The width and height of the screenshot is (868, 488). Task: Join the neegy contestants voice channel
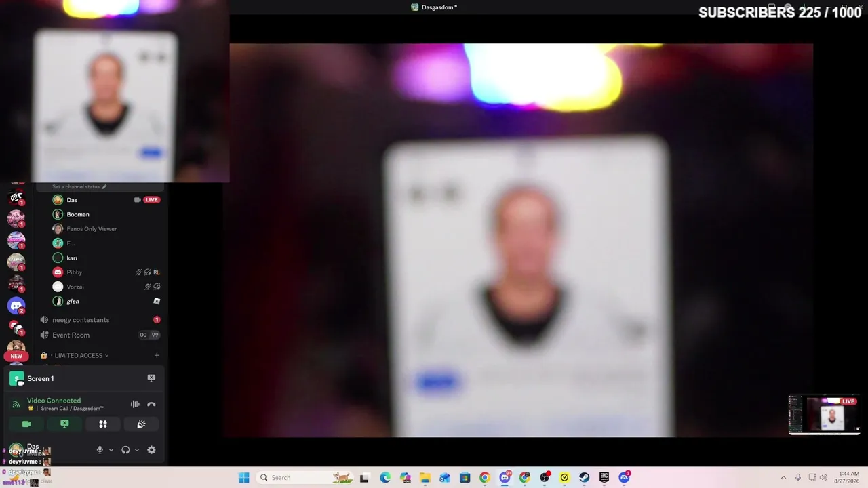point(100,320)
